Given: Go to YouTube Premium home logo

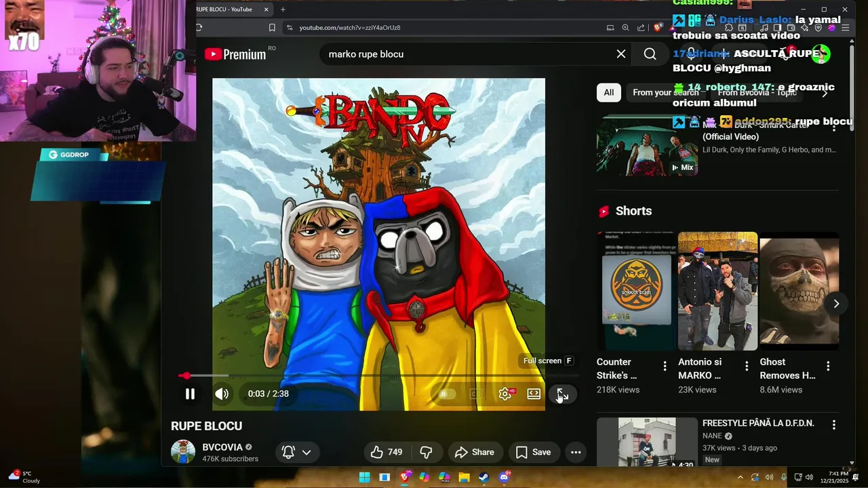Looking at the screenshot, I should point(235,54).
